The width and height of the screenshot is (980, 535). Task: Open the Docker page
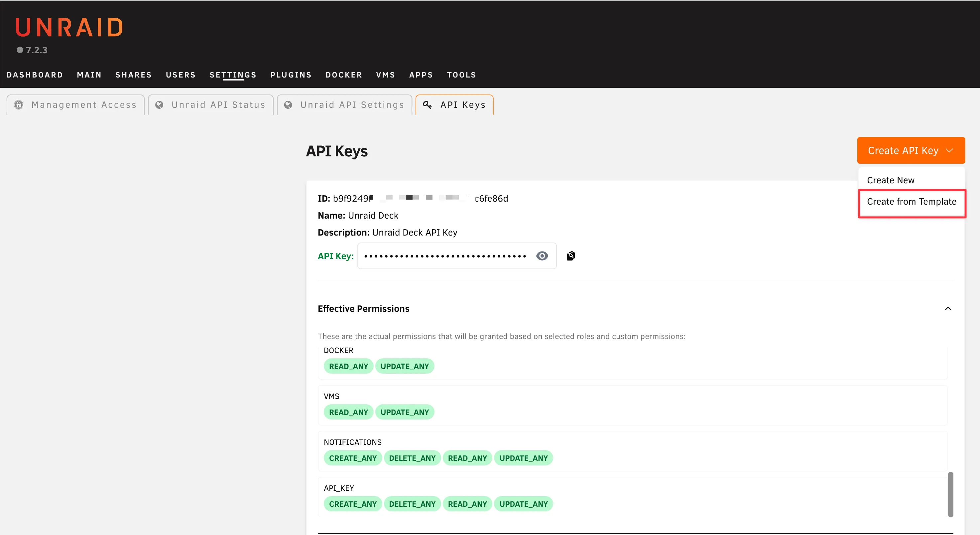344,75
